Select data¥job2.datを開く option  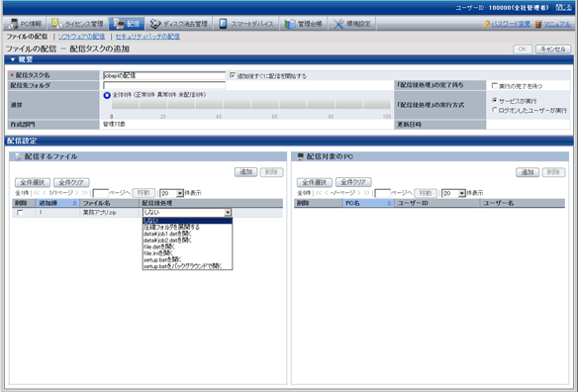(x=187, y=241)
